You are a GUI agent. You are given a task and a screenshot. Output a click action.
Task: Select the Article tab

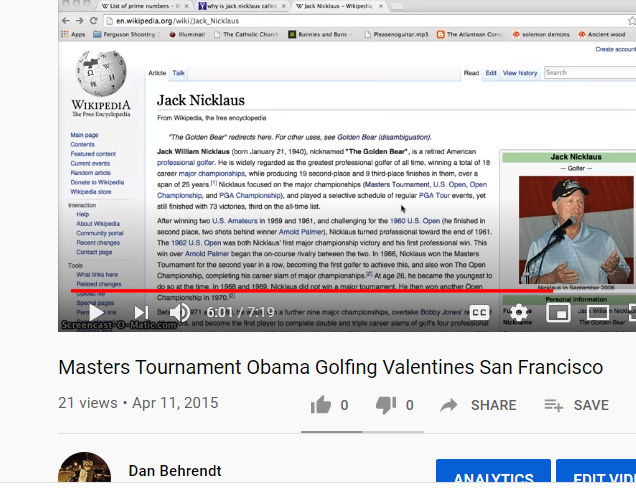tap(157, 73)
